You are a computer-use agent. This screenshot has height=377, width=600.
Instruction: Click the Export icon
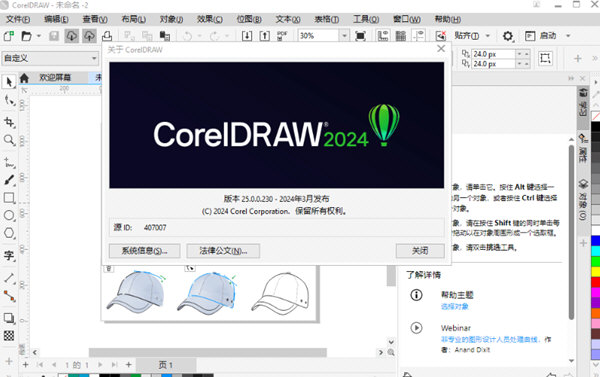tap(265, 36)
